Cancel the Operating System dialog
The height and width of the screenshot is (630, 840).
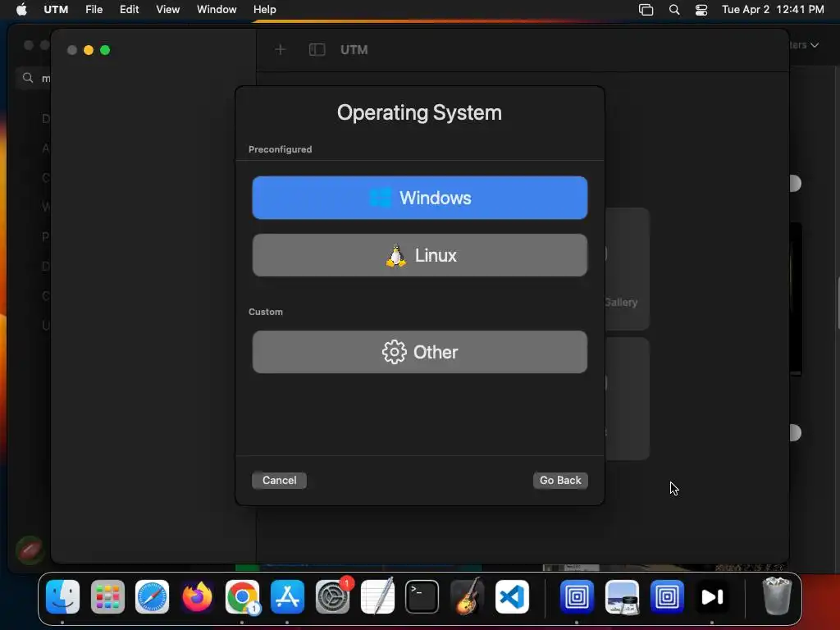(279, 481)
